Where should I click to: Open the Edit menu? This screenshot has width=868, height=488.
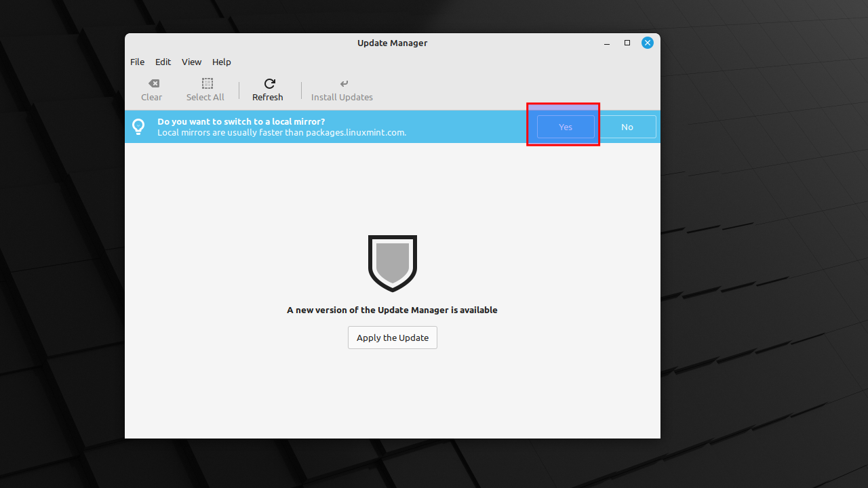click(163, 62)
